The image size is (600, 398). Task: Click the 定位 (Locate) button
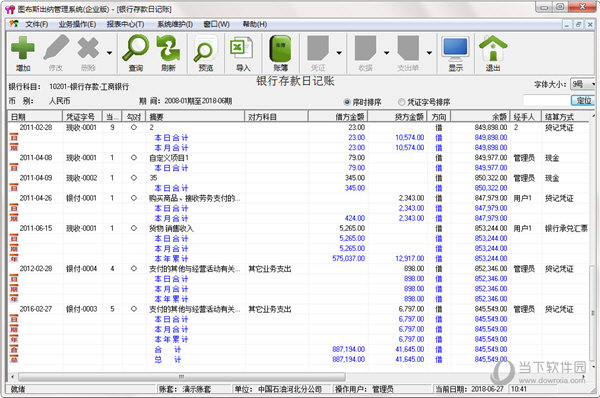point(583,100)
